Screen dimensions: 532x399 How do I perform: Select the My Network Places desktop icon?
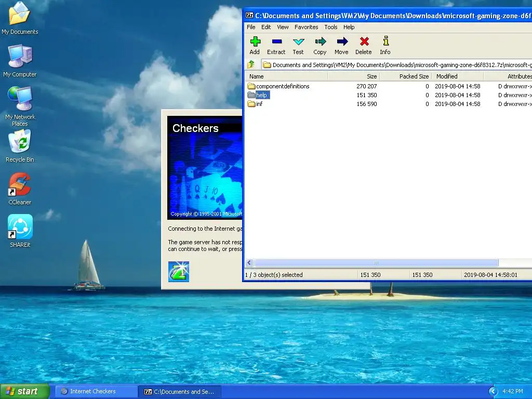20,107
